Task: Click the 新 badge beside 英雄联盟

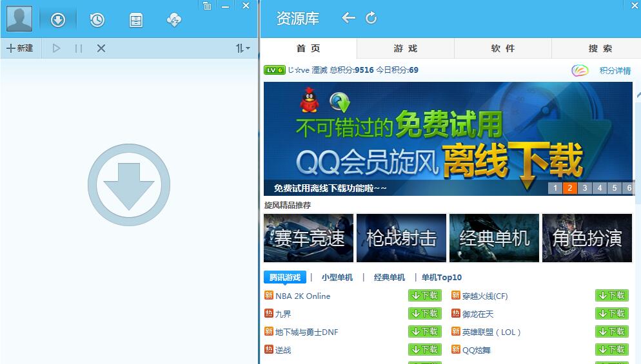Action: pyautogui.click(x=456, y=331)
